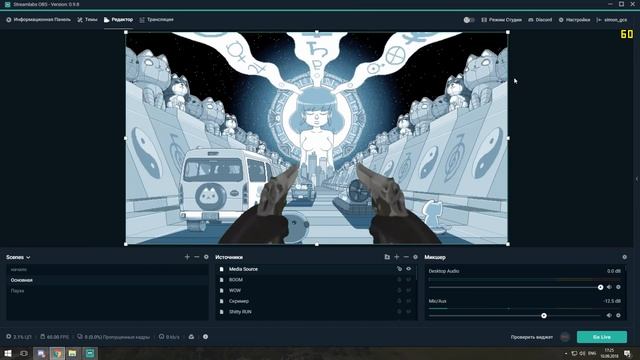Select the Shitty RUN source
This screenshot has height=360, width=640.
click(316, 311)
